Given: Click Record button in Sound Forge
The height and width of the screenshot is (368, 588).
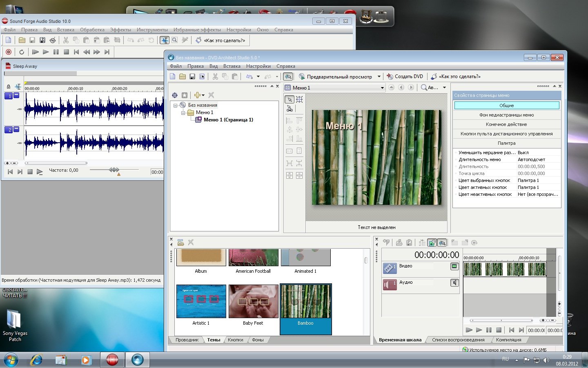Looking at the screenshot, I should coord(9,52).
